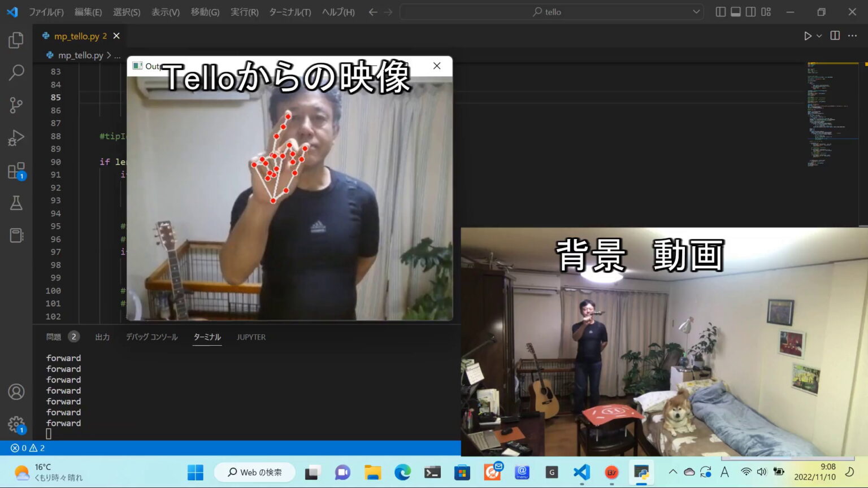The image size is (868, 488).
Task: Open the Testing flask icon
Action: (x=15, y=203)
